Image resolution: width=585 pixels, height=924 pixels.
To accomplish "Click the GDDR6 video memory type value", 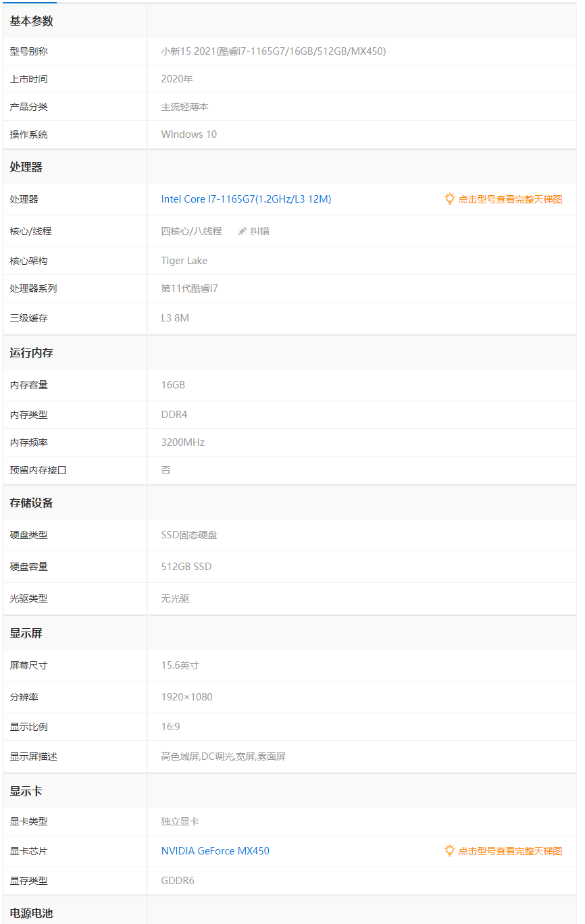I will (x=178, y=881).
